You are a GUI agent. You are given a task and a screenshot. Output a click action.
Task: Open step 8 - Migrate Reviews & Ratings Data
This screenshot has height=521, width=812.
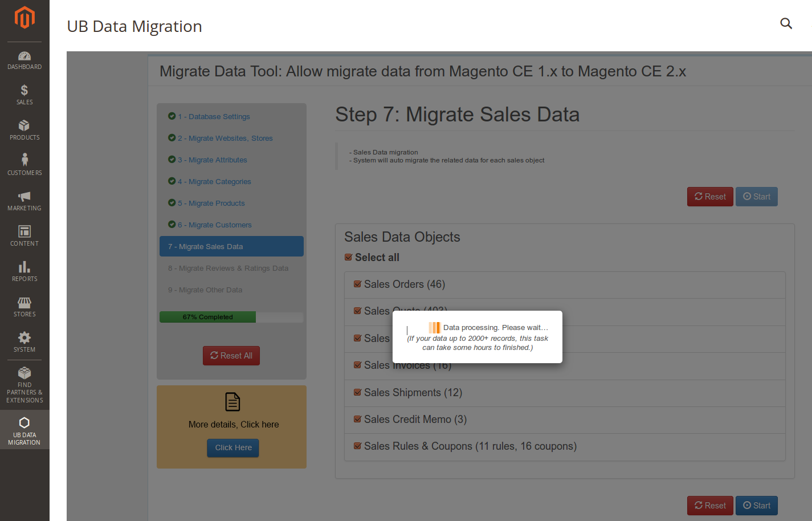(228, 268)
